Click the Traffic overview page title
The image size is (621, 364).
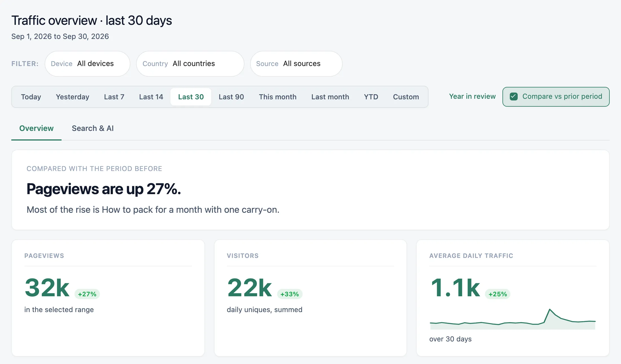(92, 21)
